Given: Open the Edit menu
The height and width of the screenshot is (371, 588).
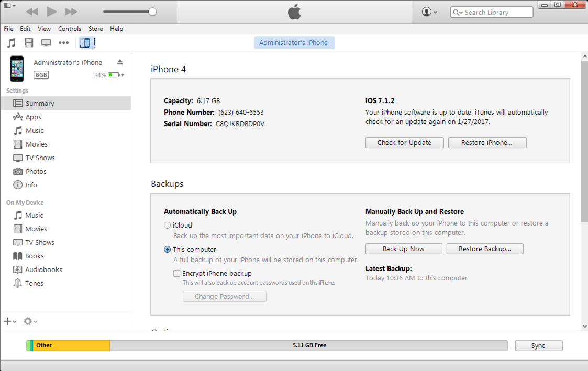Looking at the screenshot, I should point(25,29).
